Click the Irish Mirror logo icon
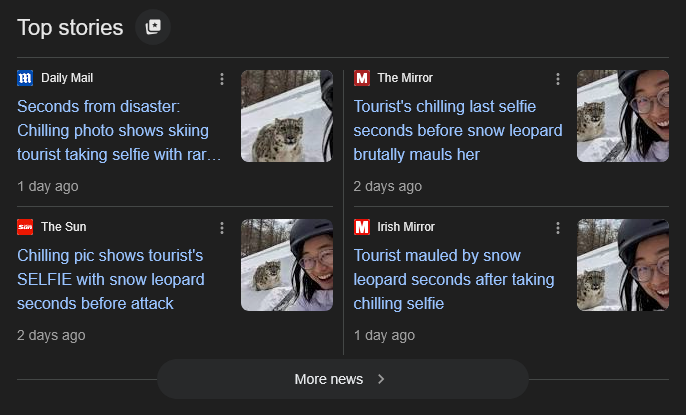This screenshot has height=415, width=686. coord(362,227)
